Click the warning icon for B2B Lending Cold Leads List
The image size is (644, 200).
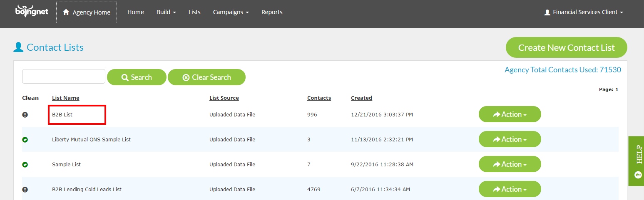25,190
